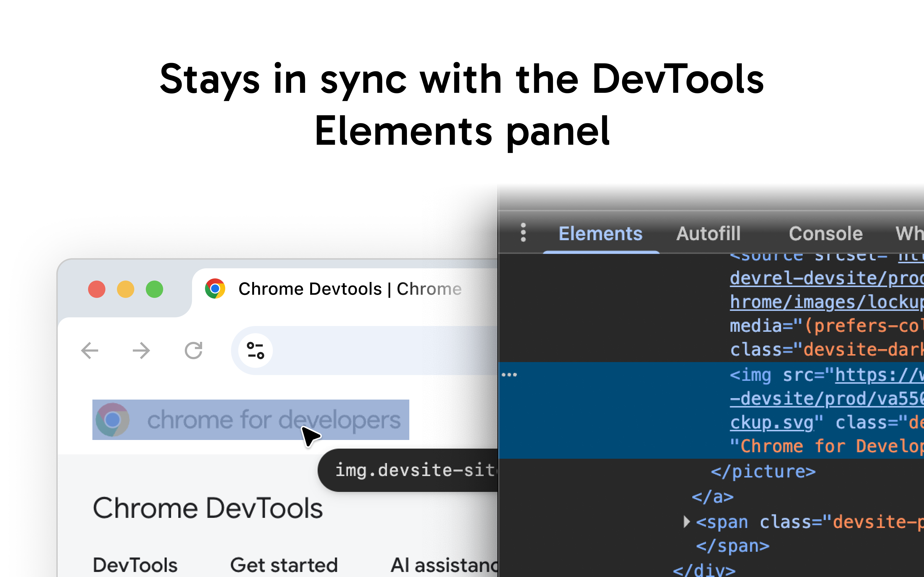
Task: Click the Get started navigation link
Action: point(284,565)
